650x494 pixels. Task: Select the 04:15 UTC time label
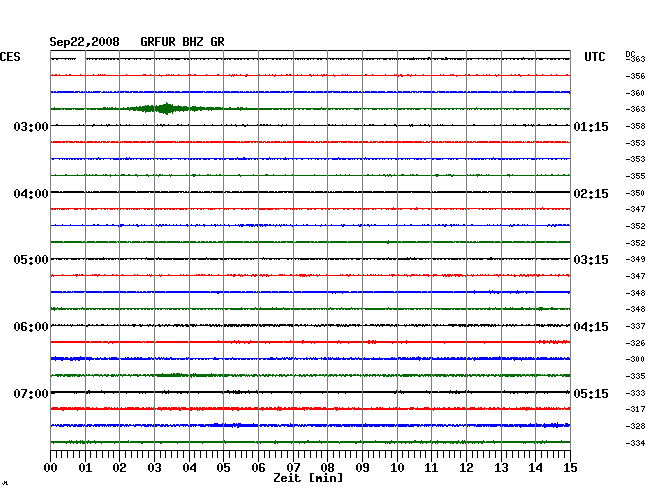pyautogui.click(x=591, y=327)
